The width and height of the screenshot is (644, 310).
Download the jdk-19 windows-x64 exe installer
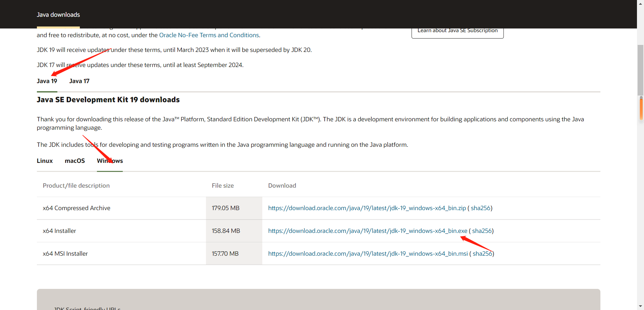point(368,231)
